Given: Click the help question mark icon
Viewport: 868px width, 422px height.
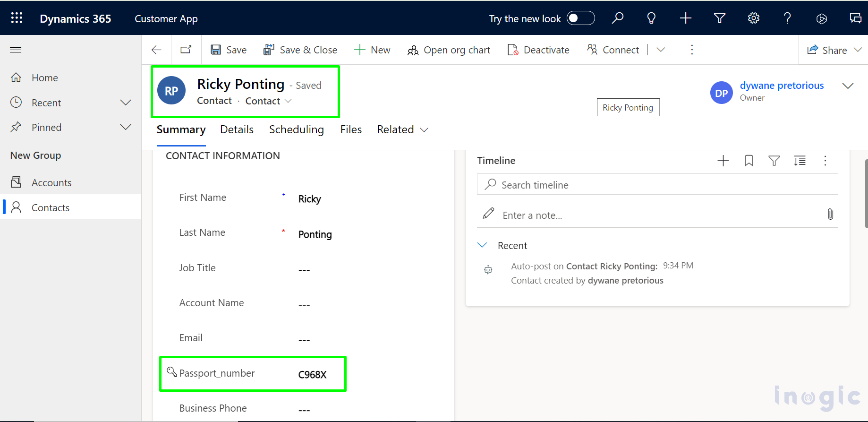Looking at the screenshot, I should click(787, 18).
